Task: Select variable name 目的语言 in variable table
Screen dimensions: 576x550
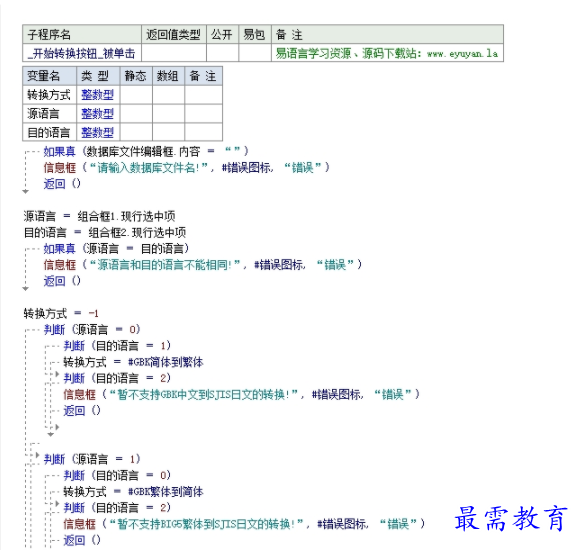Action: click(x=49, y=132)
